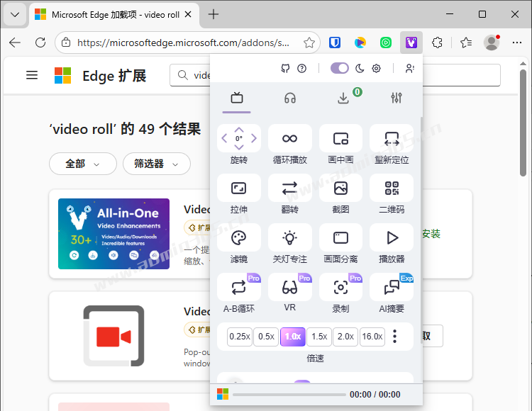This screenshot has height=411, width=532.
Task: Switch to the download tab
Action: pyautogui.click(x=343, y=98)
